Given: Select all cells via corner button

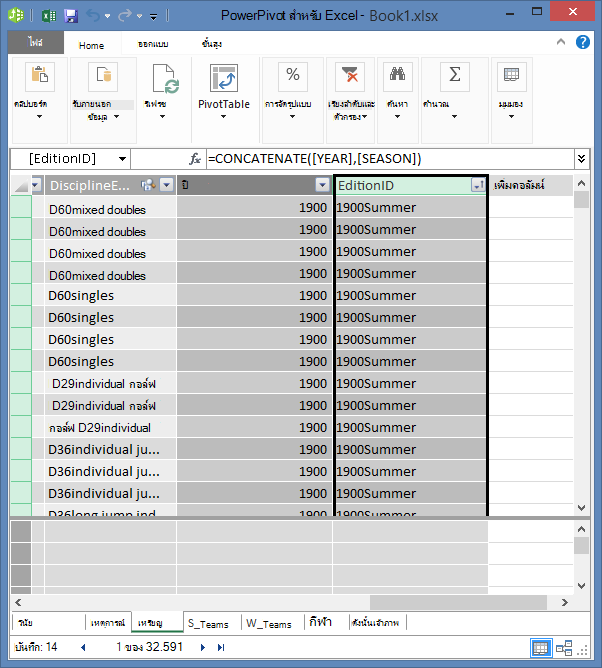Looking at the screenshot, I should pyautogui.click(x=21, y=185).
